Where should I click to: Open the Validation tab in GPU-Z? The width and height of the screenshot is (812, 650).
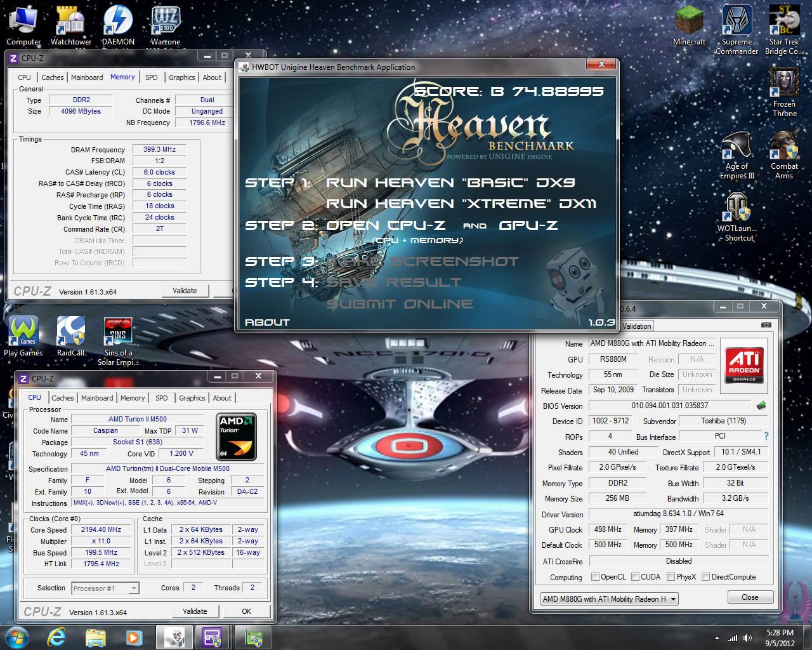click(x=636, y=326)
